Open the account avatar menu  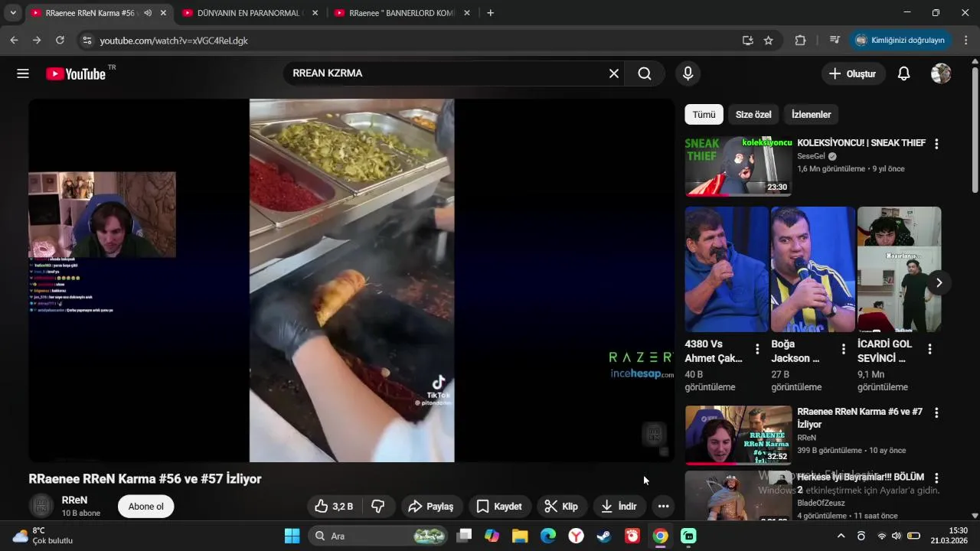pyautogui.click(x=941, y=73)
